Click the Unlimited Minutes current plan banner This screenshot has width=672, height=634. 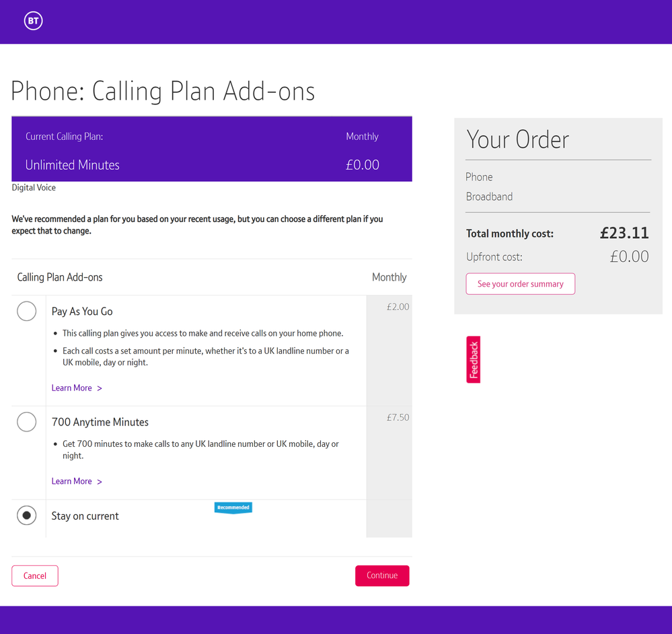pyautogui.click(x=211, y=149)
